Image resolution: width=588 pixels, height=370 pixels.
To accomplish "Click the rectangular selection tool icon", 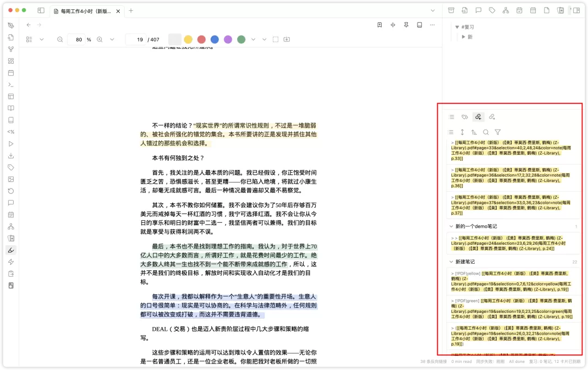I will point(275,39).
